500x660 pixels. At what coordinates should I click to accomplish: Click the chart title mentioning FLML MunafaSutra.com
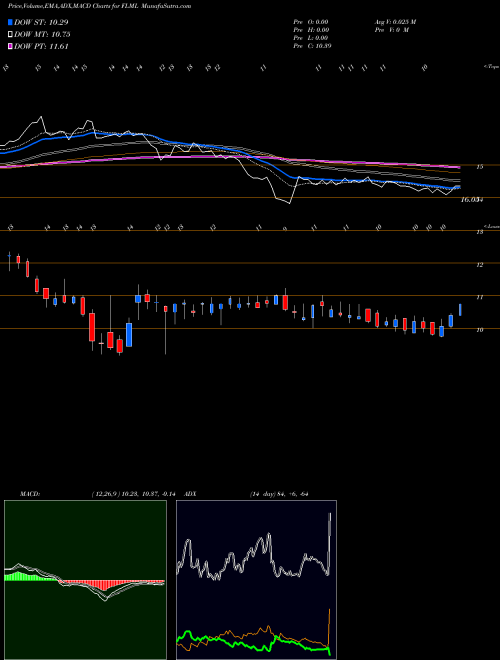coord(99,6)
